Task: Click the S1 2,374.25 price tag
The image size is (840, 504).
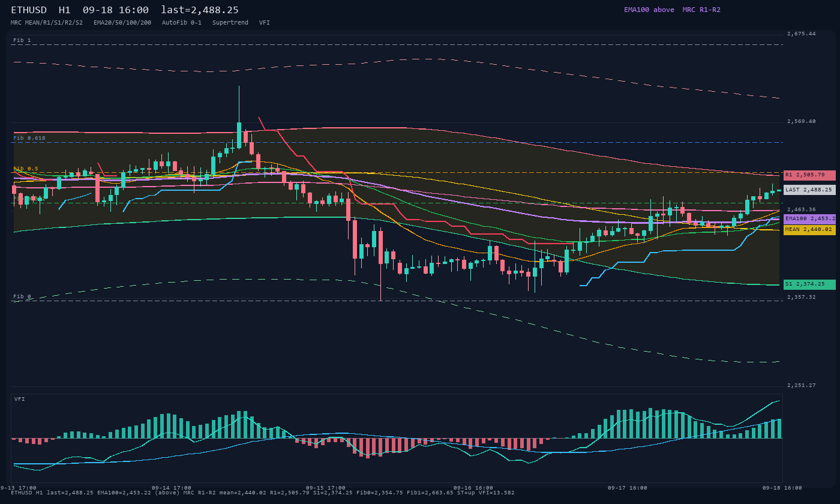Action: point(809,284)
